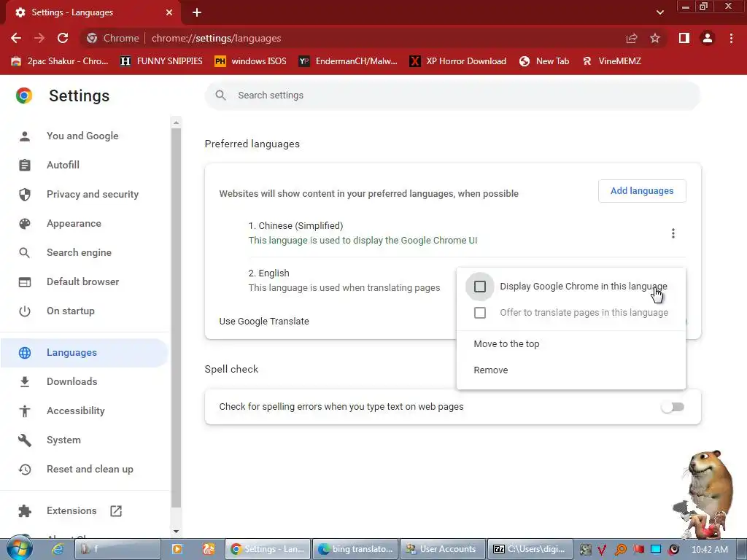Check Display Google Chrome in this language

coord(480,287)
